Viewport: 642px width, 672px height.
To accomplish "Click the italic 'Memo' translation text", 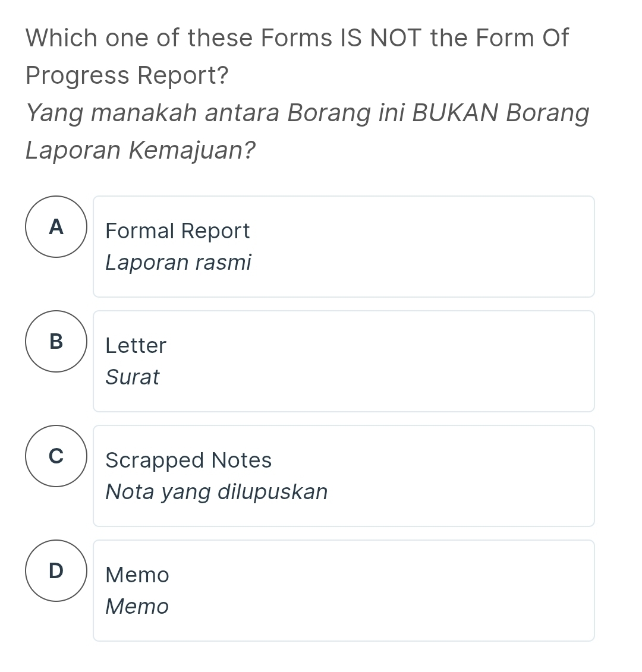I will pos(137,607).
